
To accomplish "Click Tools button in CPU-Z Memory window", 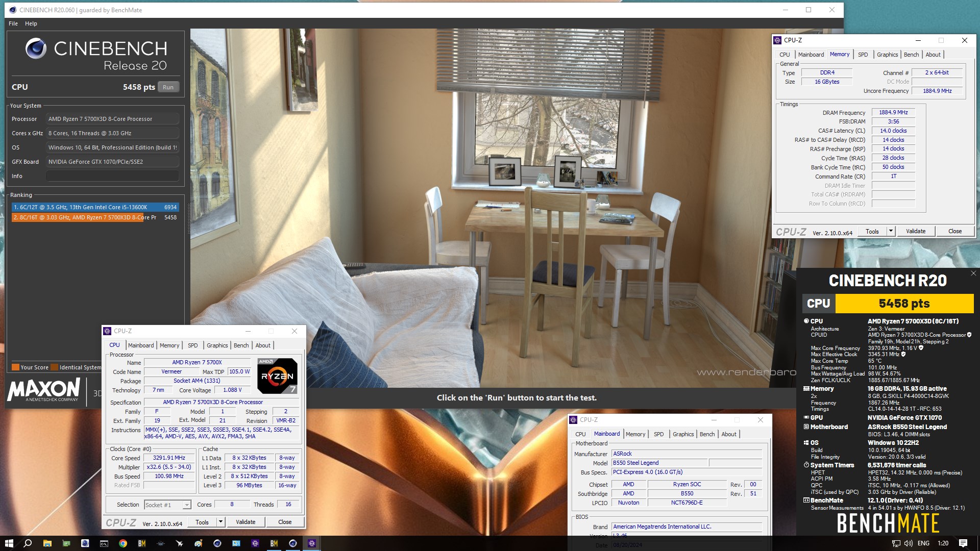I will pyautogui.click(x=872, y=231).
